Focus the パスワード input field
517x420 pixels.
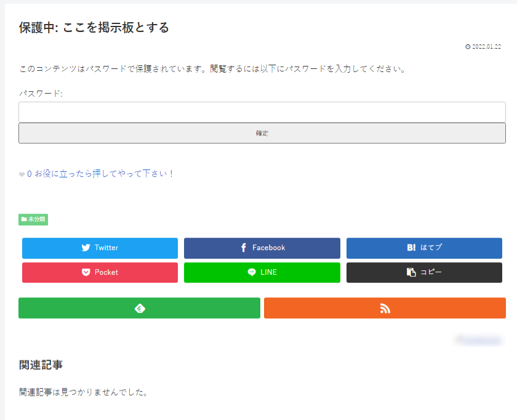point(262,112)
